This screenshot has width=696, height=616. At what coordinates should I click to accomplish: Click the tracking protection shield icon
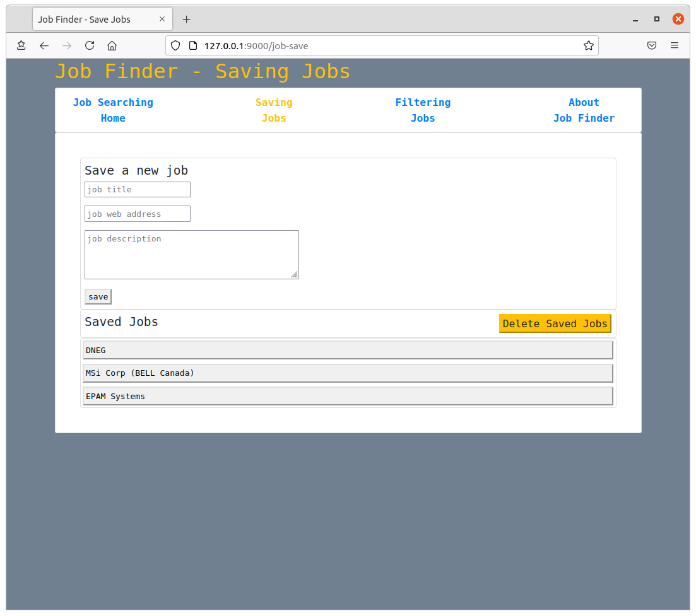(176, 45)
